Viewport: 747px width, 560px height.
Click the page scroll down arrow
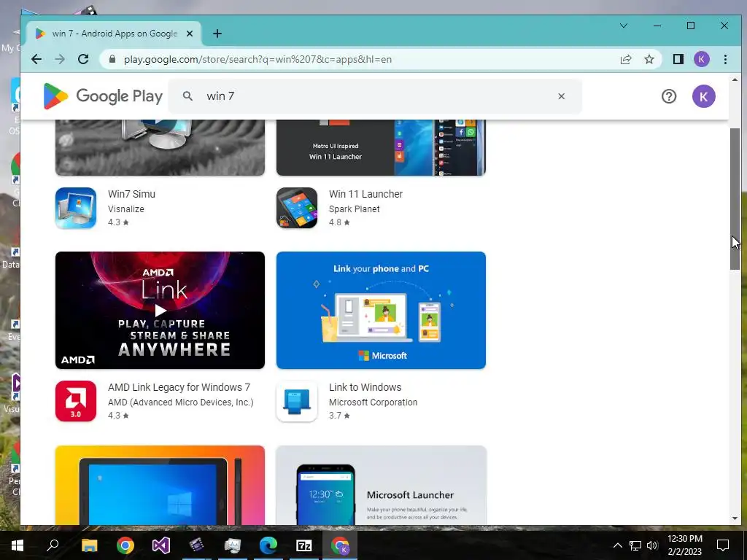click(x=735, y=518)
